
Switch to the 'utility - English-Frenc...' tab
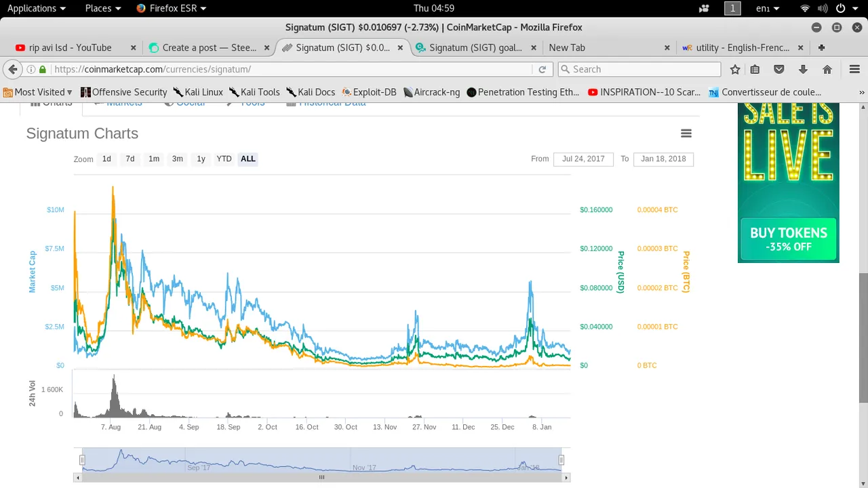(x=743, y=47)
